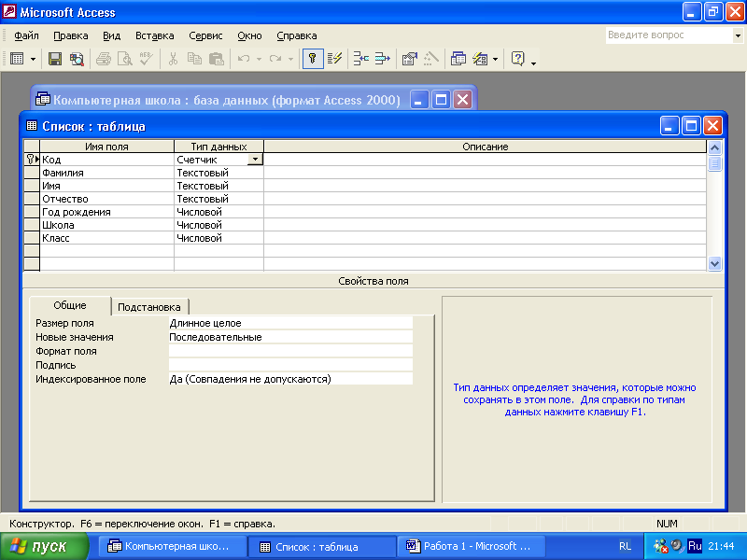747x560 pixels.
Task: Click the table View mode icon
Action: (17, 59)
